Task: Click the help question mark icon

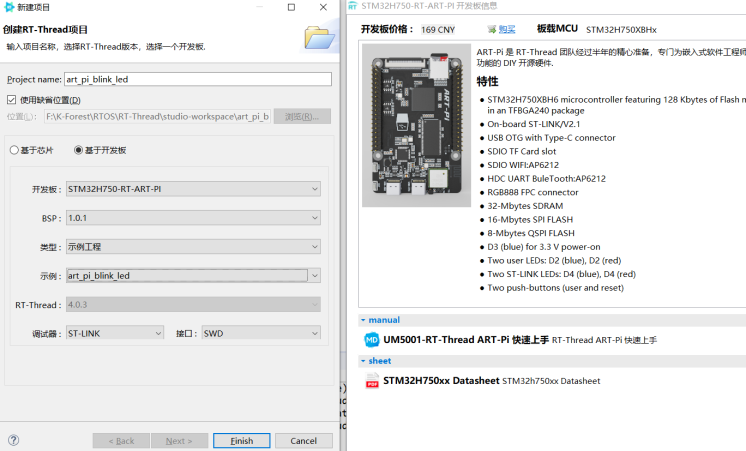Action: click(14, 440)
